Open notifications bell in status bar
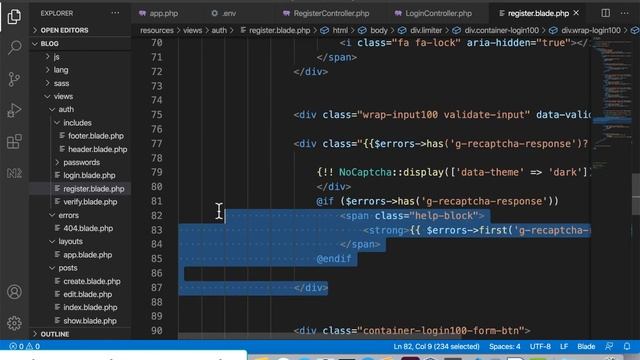640x360 pixels. pos(627,346)
